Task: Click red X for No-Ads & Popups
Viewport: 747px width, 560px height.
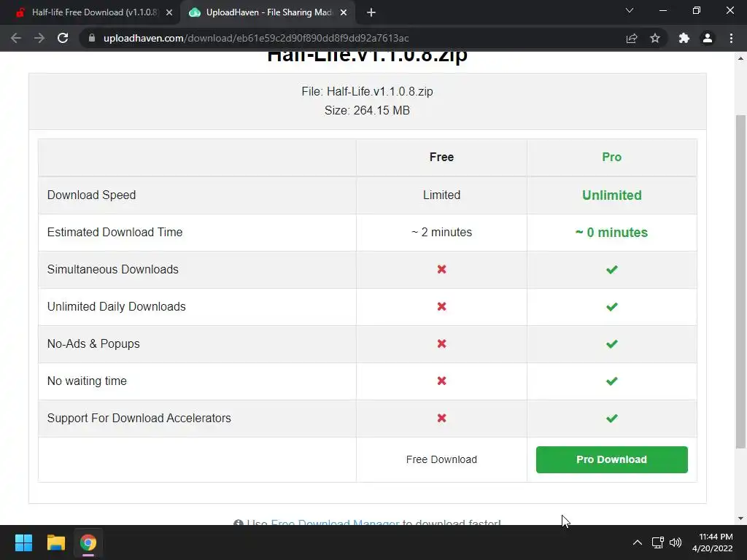Action: pyautogui.click(x=441, y=344)
